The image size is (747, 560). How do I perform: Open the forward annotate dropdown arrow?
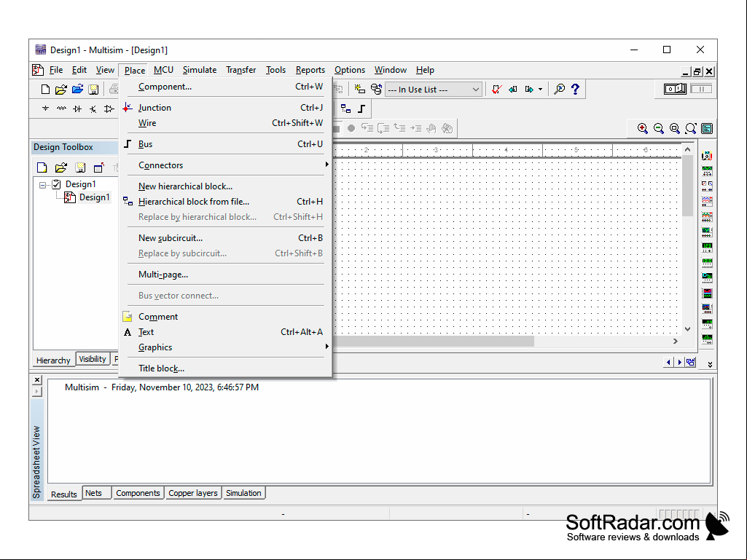540,89
